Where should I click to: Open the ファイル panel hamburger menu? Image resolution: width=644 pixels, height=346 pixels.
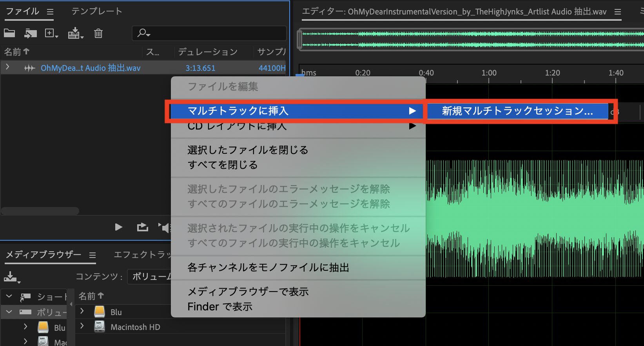pyautogui.click(x=50, y=12)
